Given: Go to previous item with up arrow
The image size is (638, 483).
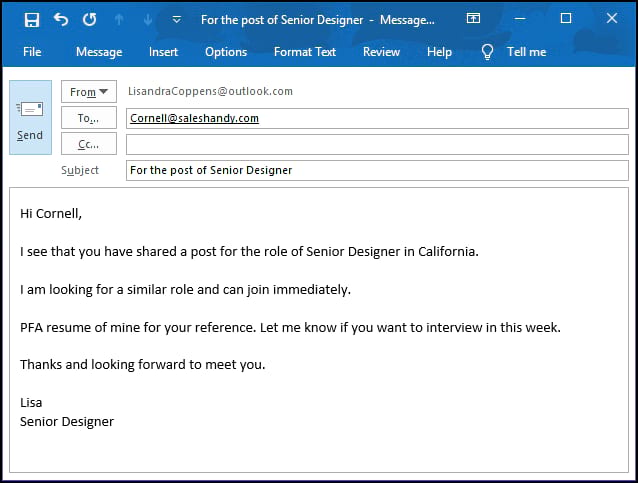Looking at the screenshot, I should tap(119, 19).
